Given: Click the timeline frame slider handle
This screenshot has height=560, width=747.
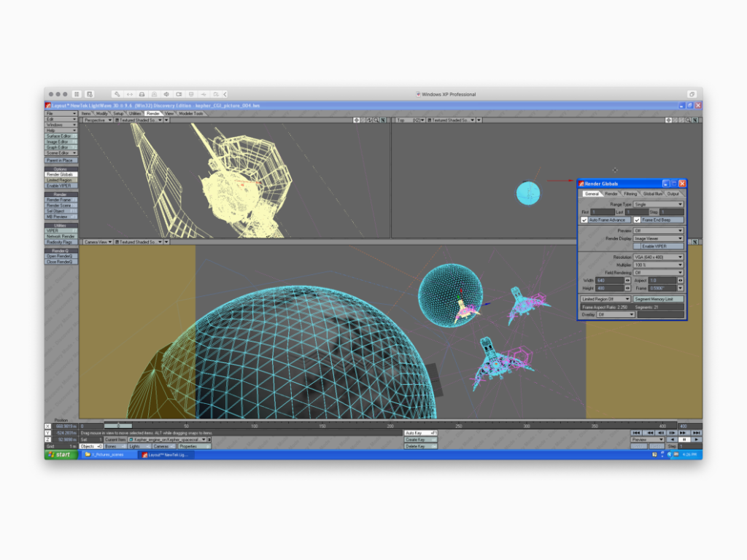Looking at the screenshot, I should click(x=118, y=426).
